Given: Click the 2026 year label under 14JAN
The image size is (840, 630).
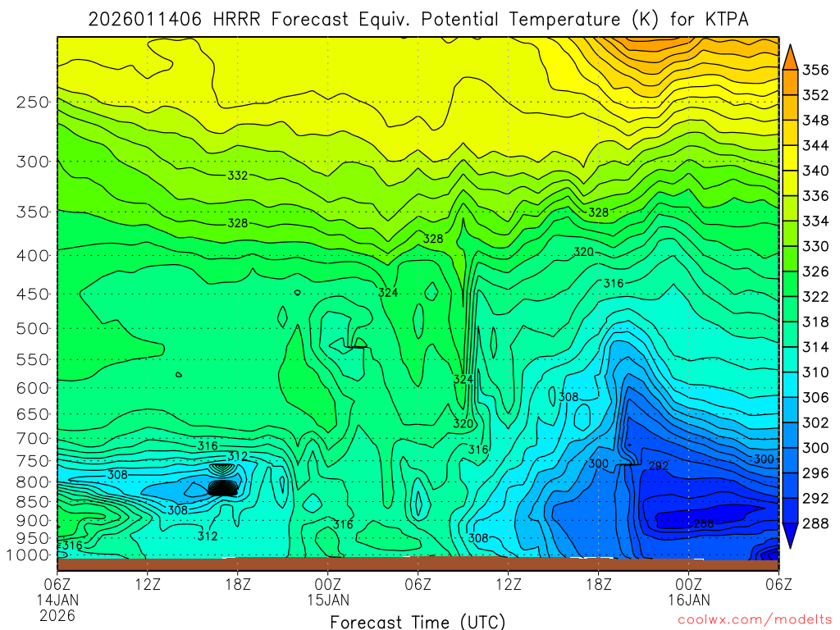Looking at the screenshot, I should (57, 616).
